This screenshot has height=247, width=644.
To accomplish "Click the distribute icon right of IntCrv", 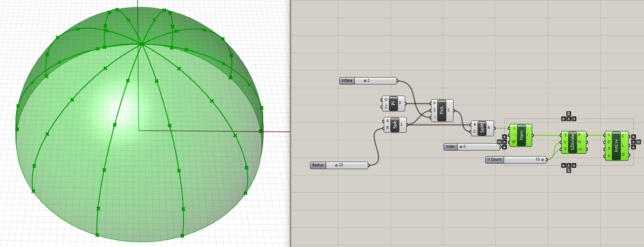I will 638,142.
